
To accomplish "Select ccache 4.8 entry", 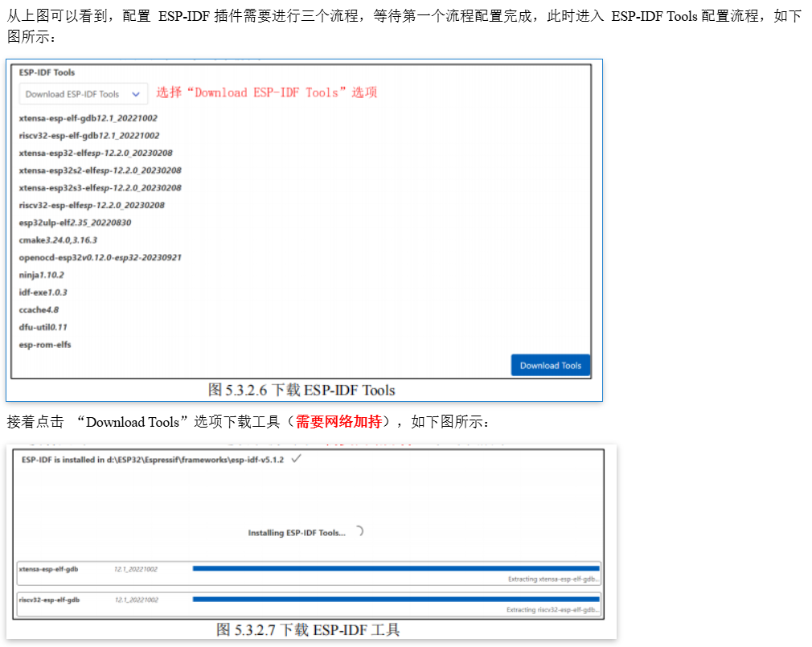I will (x=39, y=310).
